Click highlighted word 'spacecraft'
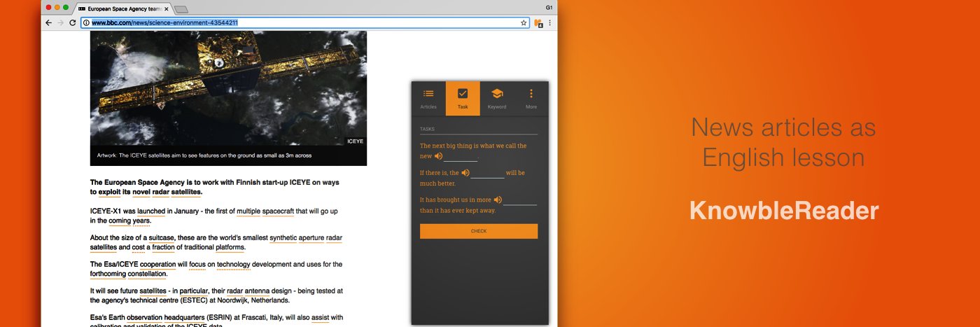 pyautogui.click(x=278, y=211)
